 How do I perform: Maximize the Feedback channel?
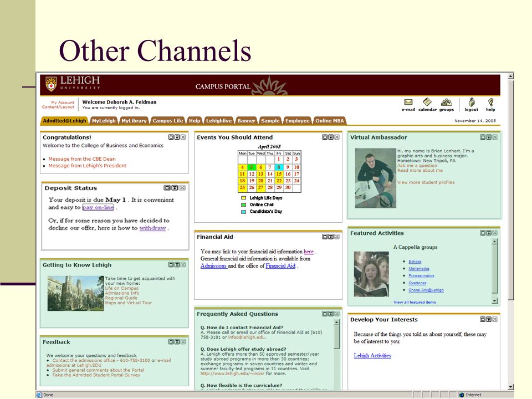coord(171,342)
